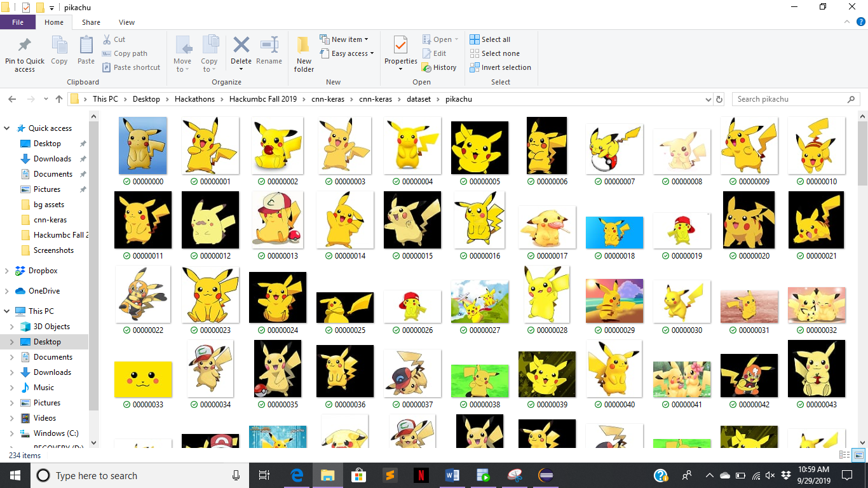868x488 pixels.
Task: Select Windows (C:) drive
Action: [x=56, y=433]
